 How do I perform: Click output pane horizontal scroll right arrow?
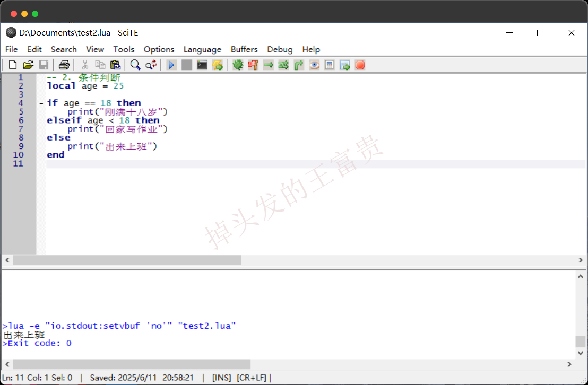[569, 364]
